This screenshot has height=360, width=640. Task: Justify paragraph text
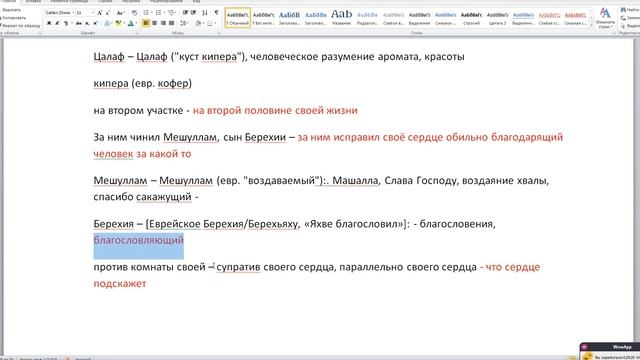pos(171,23)
